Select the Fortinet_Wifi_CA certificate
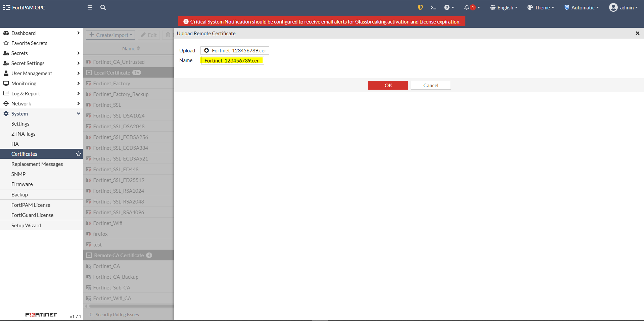Screen dimensions: 644x321 (128, 298)
